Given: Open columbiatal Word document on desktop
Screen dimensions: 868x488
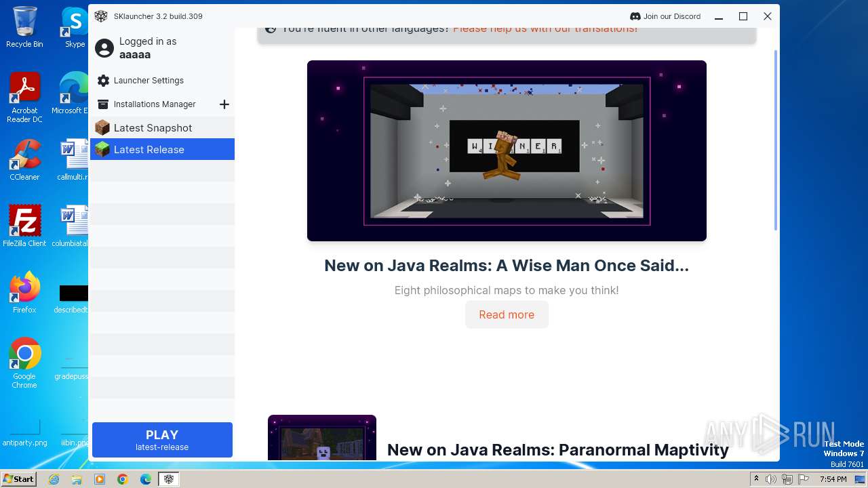Looking at the screenshot, I should point(71,226).
